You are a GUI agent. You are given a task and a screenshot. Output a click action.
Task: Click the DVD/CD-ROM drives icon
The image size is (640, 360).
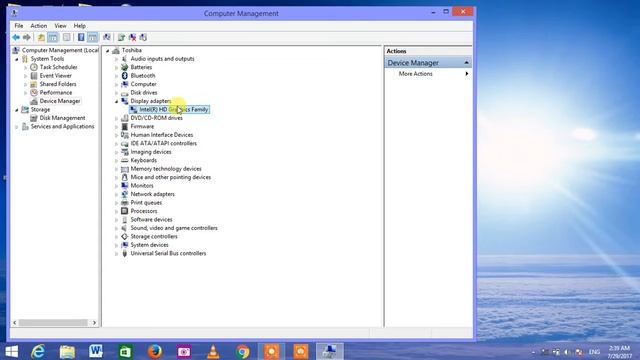[124, 118]
